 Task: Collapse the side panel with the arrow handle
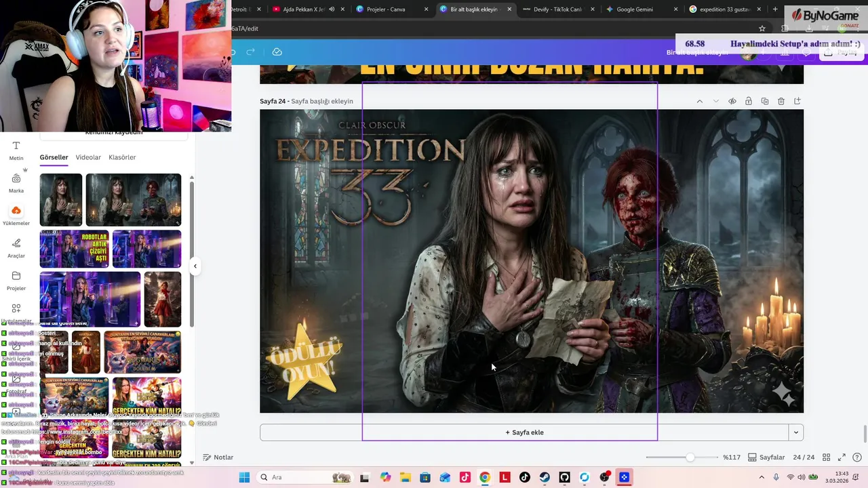[x=195, y=266]
